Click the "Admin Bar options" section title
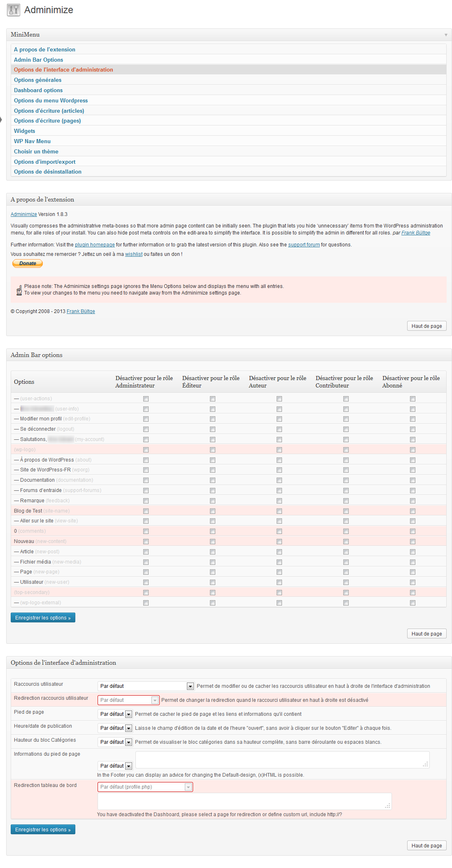This screenshot has height=868, width=452. (x=37, y=355)
